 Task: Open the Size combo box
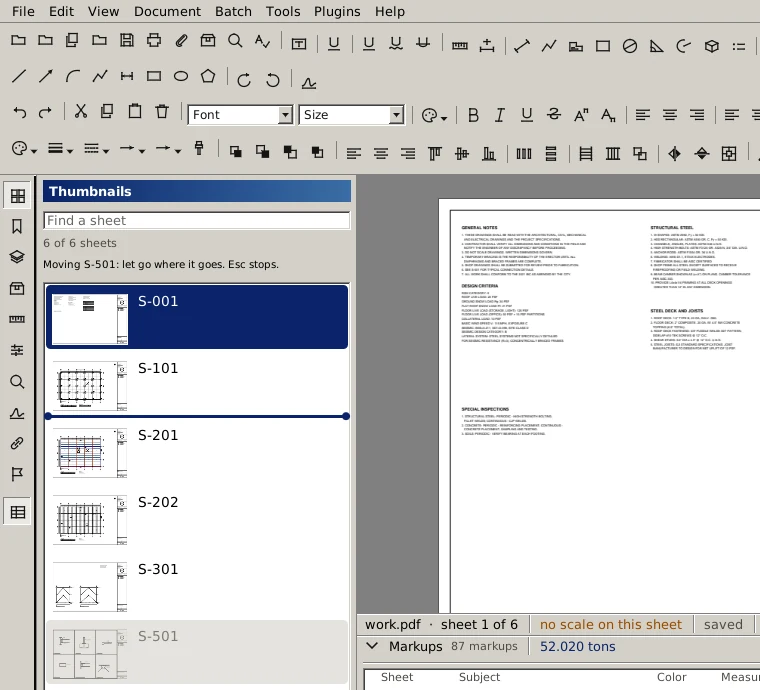point(351,115)
